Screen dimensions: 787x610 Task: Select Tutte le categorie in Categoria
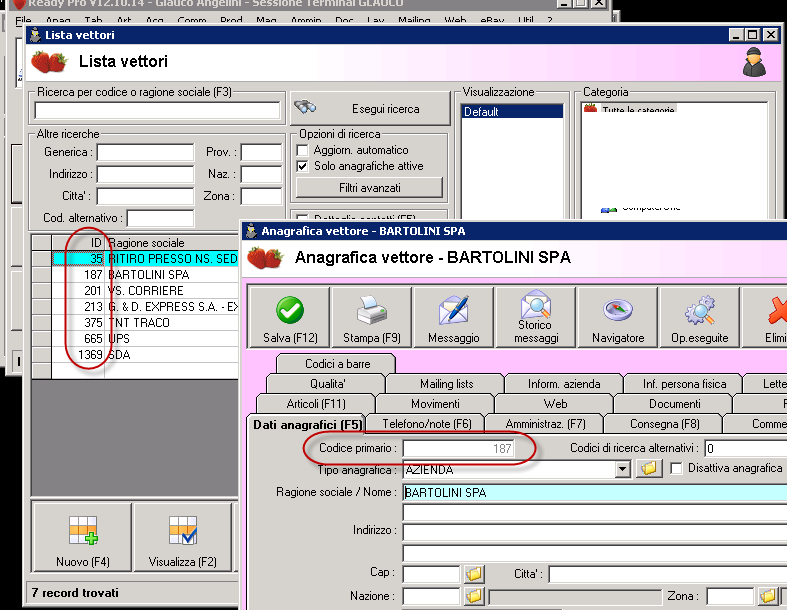click(x=638, y=108)
